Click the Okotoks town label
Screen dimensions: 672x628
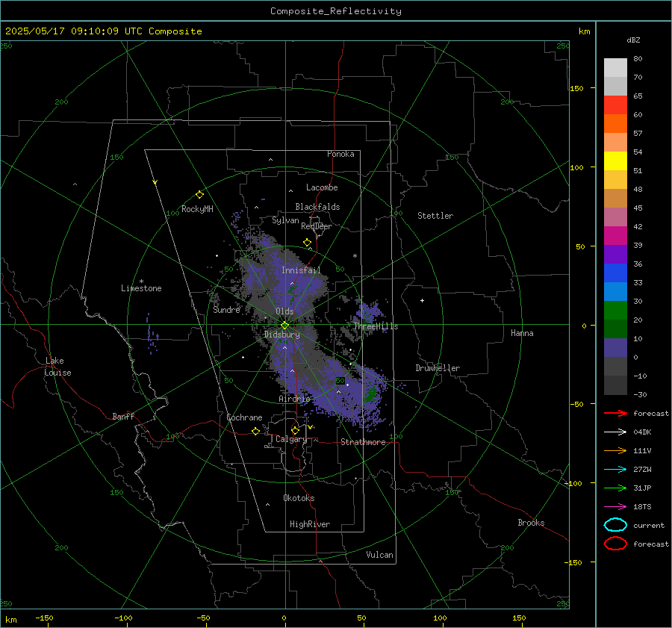click(x=299, y=499)
